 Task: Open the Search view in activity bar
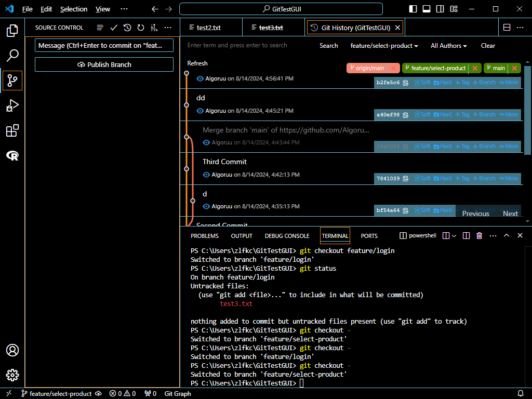[12, 55]
